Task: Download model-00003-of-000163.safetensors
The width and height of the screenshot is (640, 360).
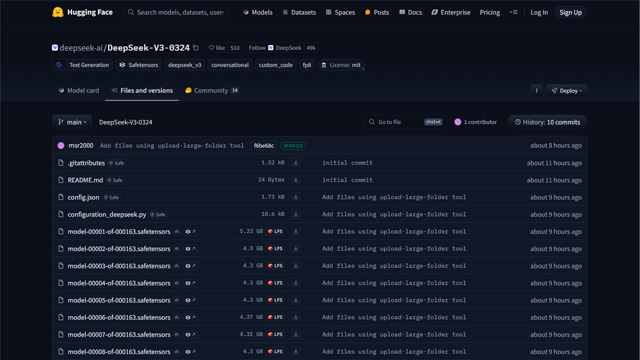Action: 296,266
